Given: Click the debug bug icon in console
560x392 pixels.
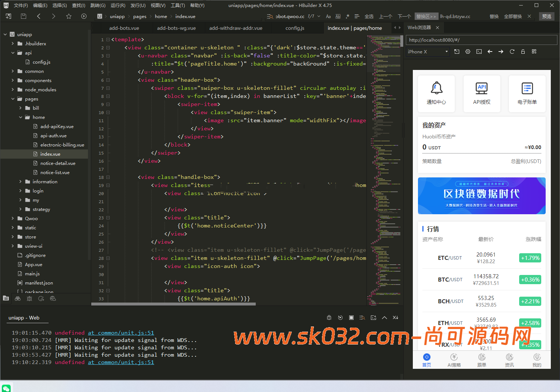Looking at the screenshot, I should click(x=329, y=318).
